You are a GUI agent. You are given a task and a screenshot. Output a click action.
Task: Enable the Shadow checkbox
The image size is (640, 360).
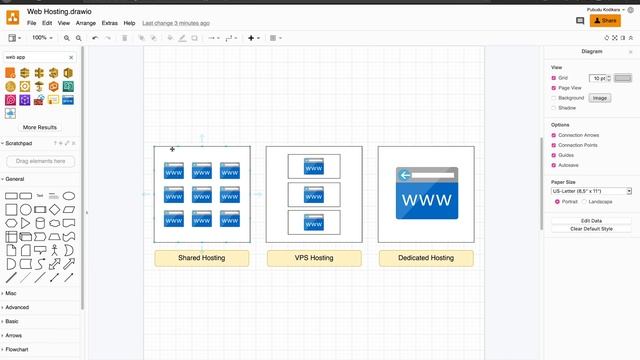pos(553,108)
